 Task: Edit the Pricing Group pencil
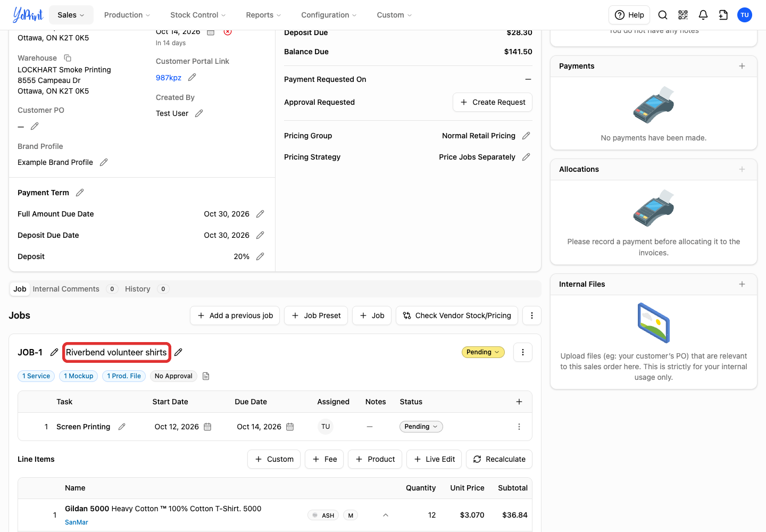pos(526,136)
